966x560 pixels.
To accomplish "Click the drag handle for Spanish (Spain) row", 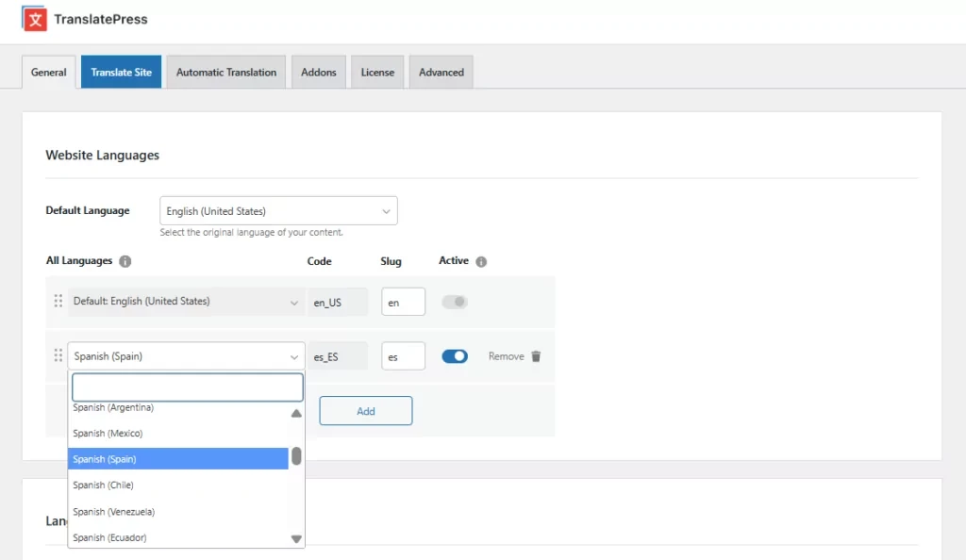I will pyautogui.click(x=58, y=355).
